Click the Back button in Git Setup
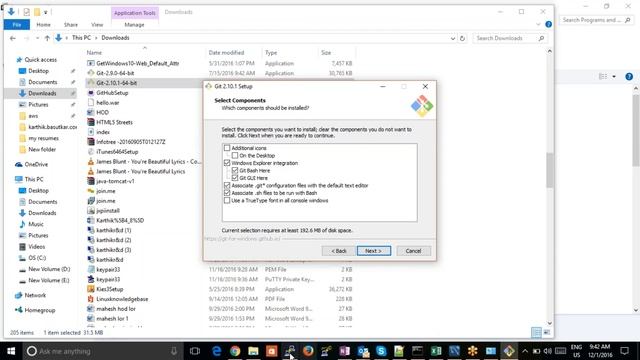The width and height of the screenshot is (640, 360). pos(338,251)
